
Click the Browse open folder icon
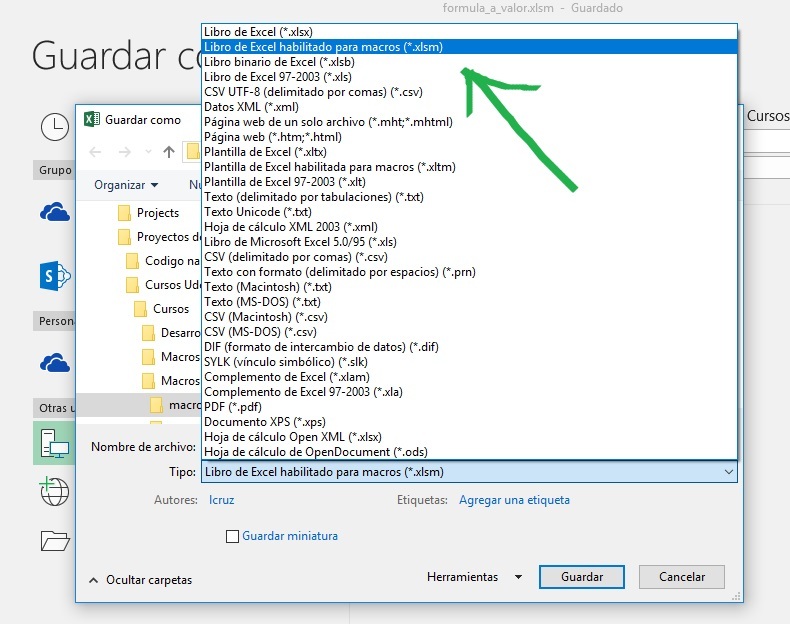click(x=55, y=541)
